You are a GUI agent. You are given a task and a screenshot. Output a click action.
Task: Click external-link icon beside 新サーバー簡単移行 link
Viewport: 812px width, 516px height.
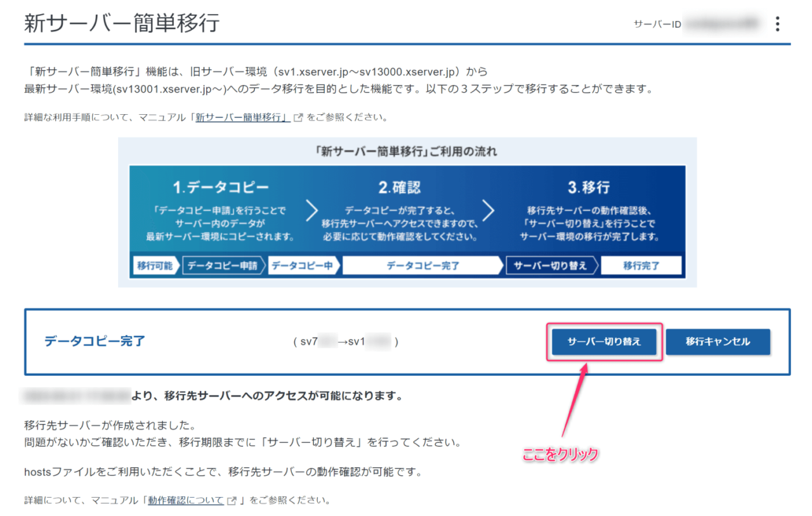[298, 117]
